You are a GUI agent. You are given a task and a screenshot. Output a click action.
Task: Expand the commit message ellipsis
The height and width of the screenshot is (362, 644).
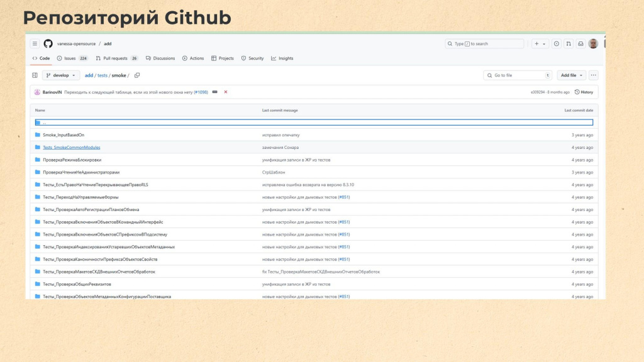[215, 92]
